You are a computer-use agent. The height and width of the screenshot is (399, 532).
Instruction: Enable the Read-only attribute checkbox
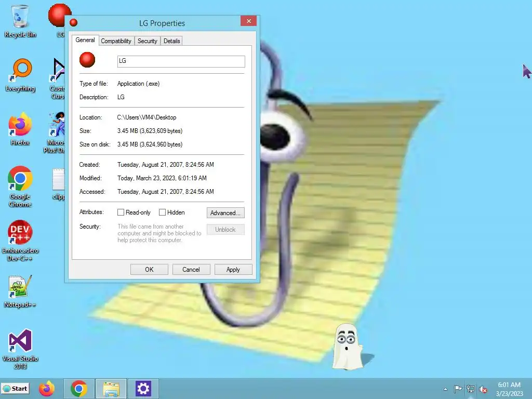121,212
